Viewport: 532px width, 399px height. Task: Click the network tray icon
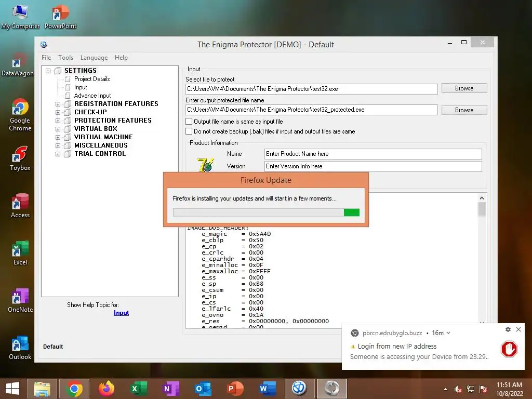pos(471,389)
